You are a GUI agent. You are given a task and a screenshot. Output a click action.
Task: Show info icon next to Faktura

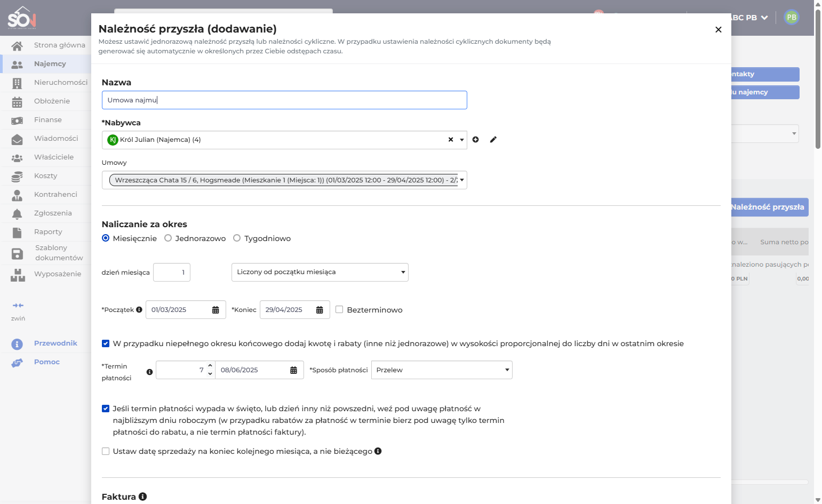pyautogui.click(x=142, y=497)
